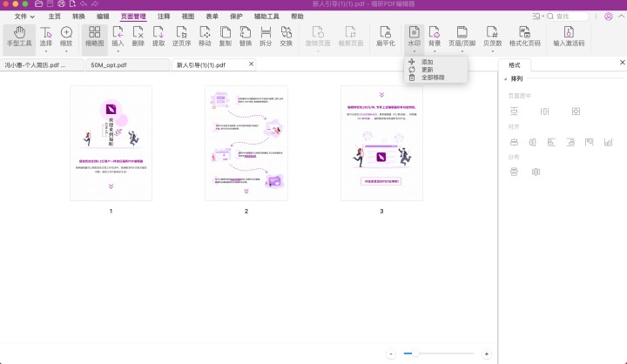Viewport: 627px width, 364px height.
Task: Click the zoom-in plus button
Action: click(486, 354)
